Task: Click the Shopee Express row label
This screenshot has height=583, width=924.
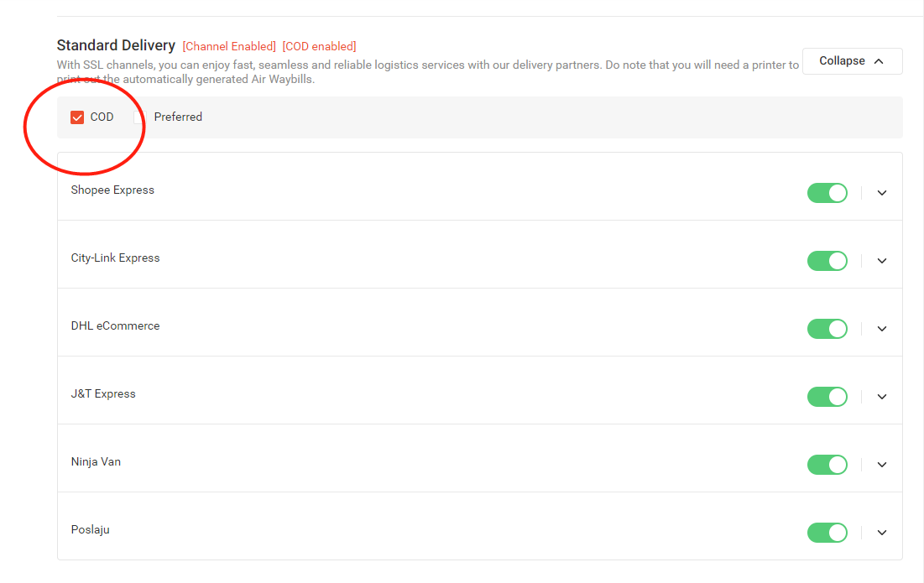Action: click(112, 190)
